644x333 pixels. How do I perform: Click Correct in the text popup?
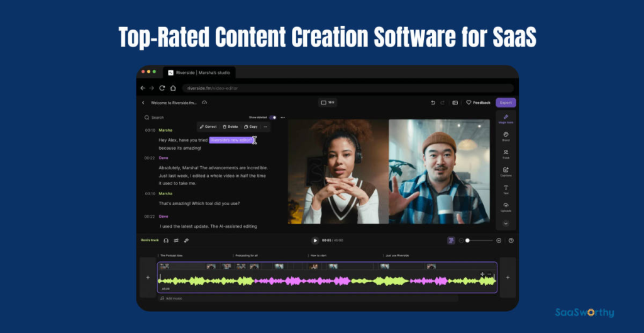click(x=208, y=127)
